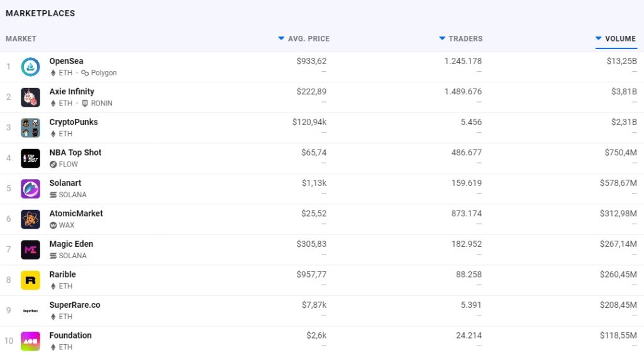Select the Magic Eden logo icon

(x=30, y=249)
